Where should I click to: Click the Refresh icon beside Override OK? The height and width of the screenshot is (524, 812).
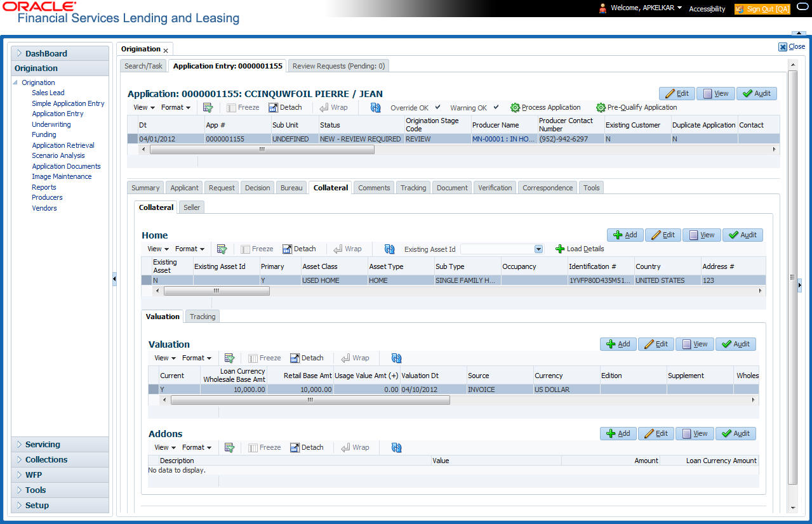click(375, 108)
